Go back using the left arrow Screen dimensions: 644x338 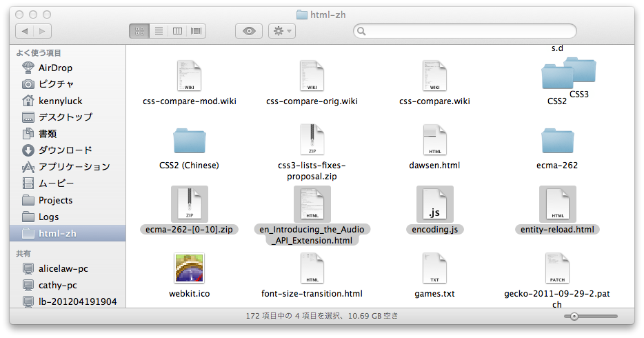click(25, 31)
